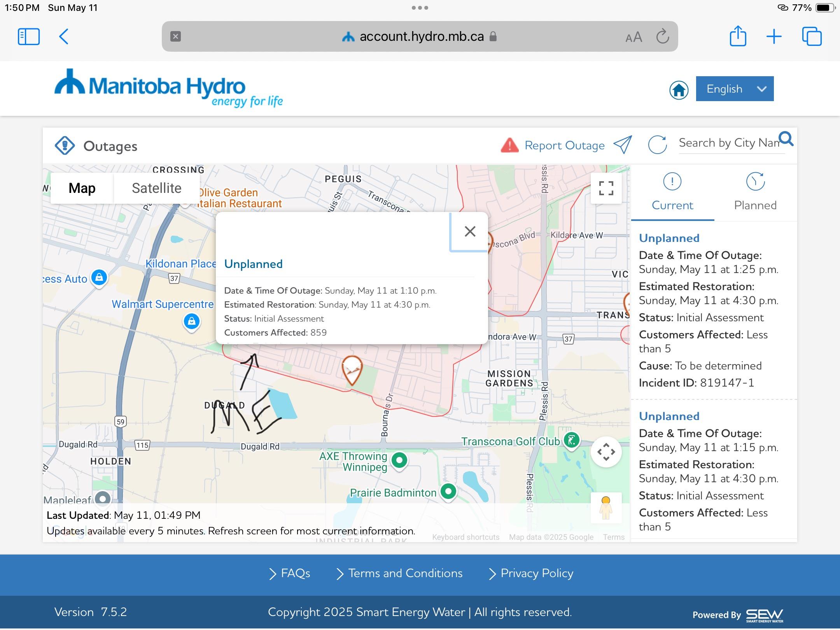Open the map pan control
The height and width of the screenshot is (630, 840).
606,452
